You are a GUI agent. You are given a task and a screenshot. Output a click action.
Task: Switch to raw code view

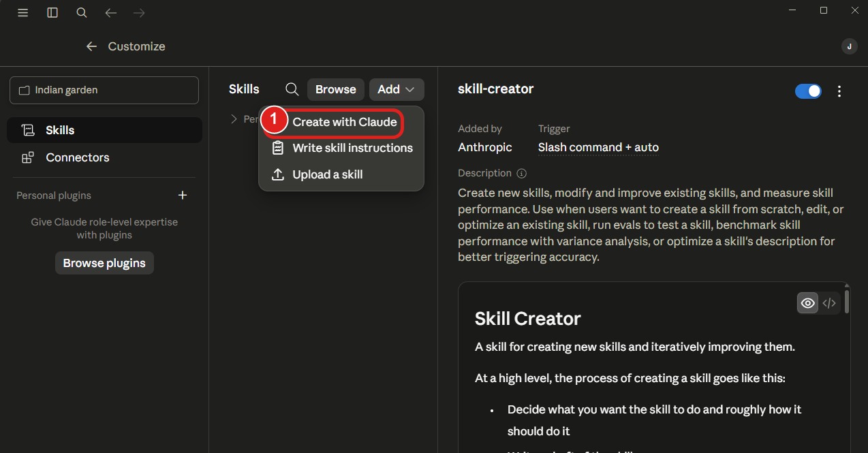point(829,303)
